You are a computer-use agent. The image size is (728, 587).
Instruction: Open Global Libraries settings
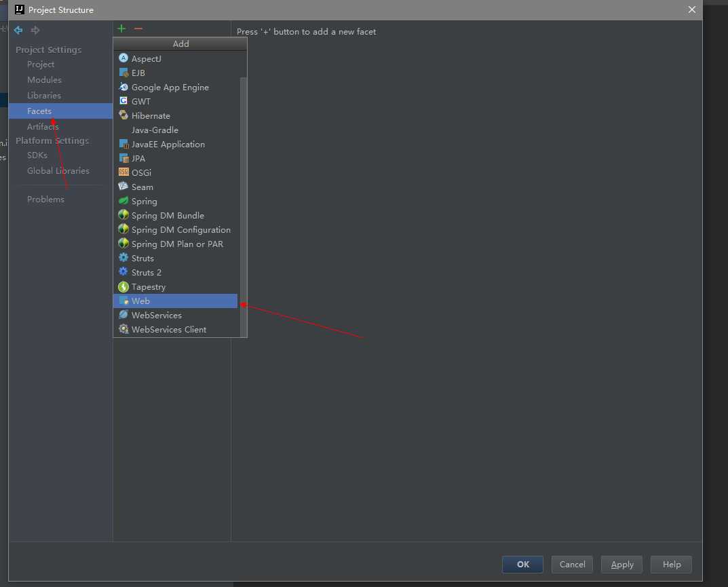(58, 170)
